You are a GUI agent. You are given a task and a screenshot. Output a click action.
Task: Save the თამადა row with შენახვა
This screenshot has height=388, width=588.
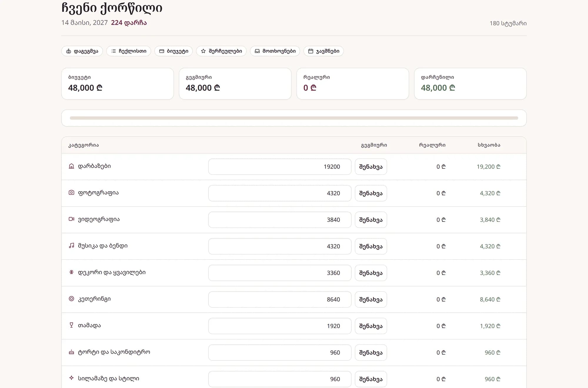pyautogui.click(x=371, y=326)
